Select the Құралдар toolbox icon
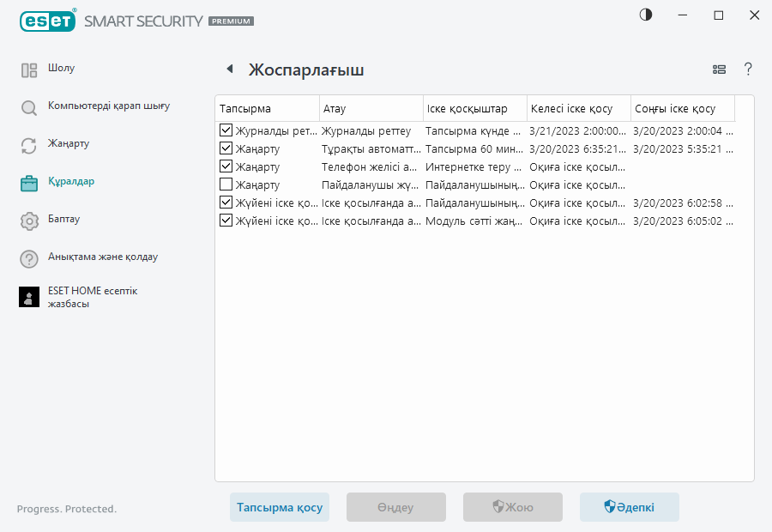772x532 pixels. tap(29, 181)
